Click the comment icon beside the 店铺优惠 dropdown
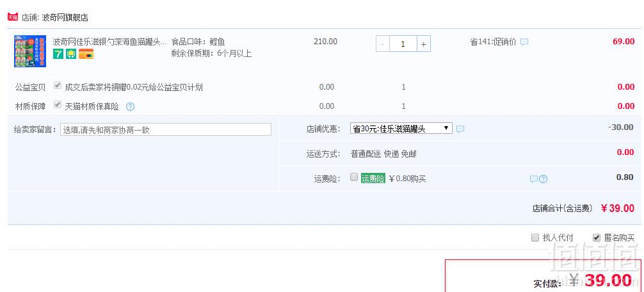The width and height of the screenshot is (644, 292). (460, 129)
